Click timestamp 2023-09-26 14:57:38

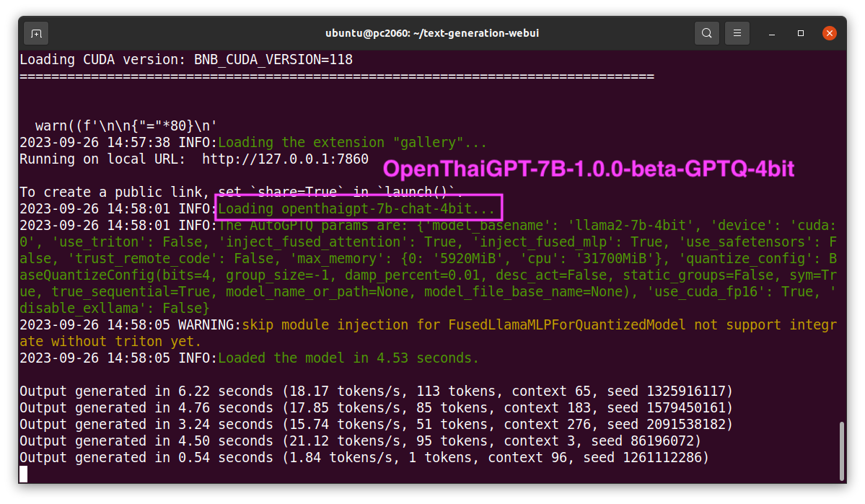point(95,143)
